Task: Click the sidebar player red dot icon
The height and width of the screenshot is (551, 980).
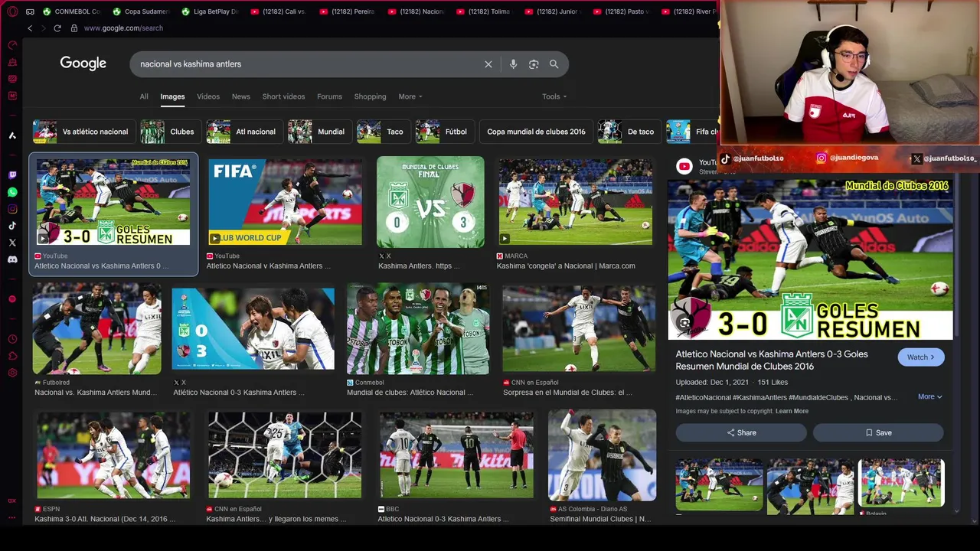Action: [x=12, y=299]
